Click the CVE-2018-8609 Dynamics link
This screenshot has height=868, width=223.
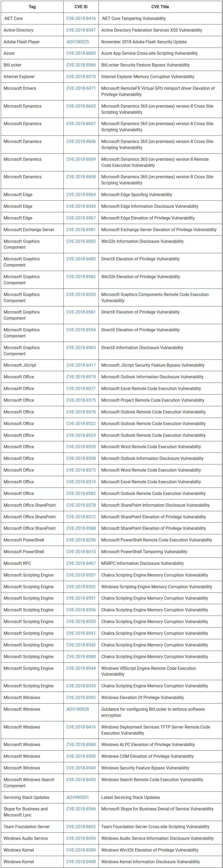pyautogui.click(x=81, y=159)
